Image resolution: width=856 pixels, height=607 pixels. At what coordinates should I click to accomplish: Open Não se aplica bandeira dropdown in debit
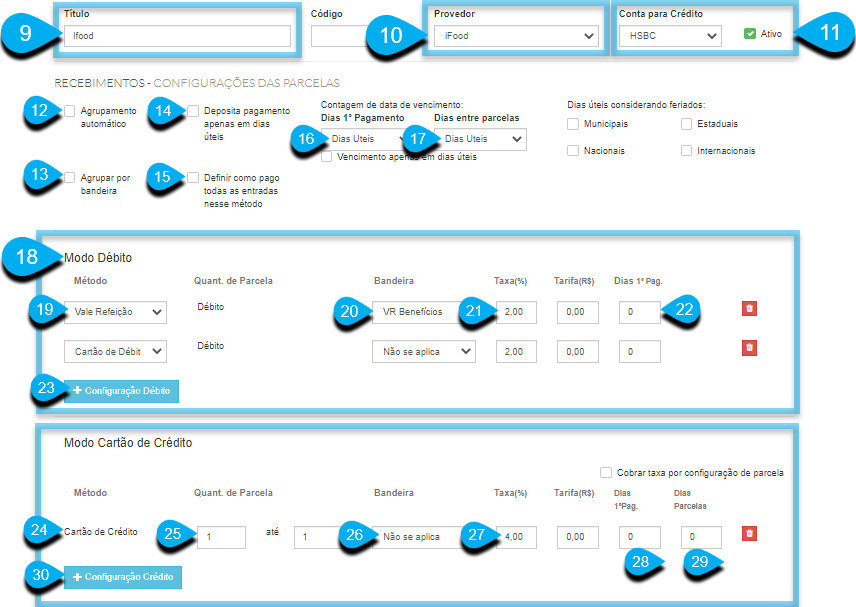coord(424,352)
